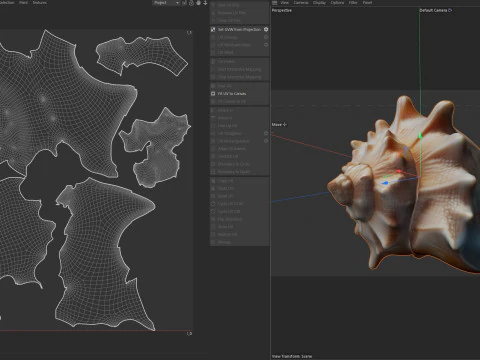Open the Paint menu

pos(23,3)
